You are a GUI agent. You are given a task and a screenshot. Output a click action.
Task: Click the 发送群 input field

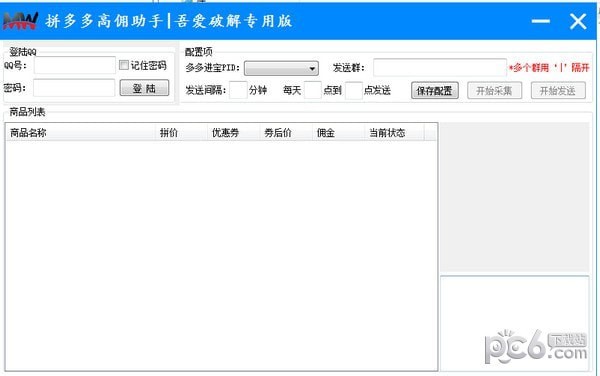[440, 68]
